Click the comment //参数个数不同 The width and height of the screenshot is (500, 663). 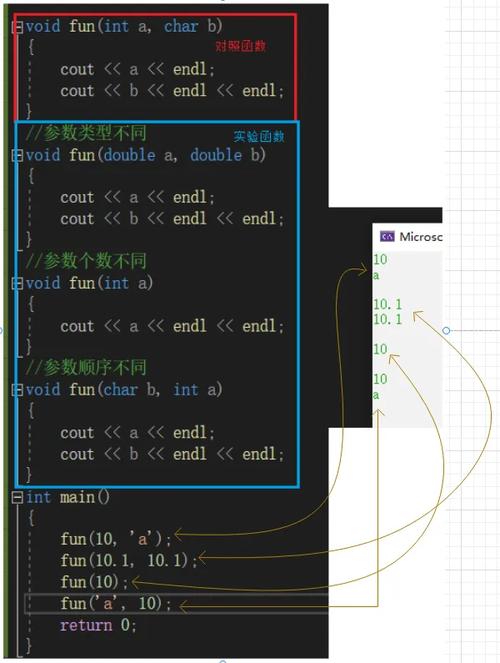pyautogui.click(x=86, y=261)
